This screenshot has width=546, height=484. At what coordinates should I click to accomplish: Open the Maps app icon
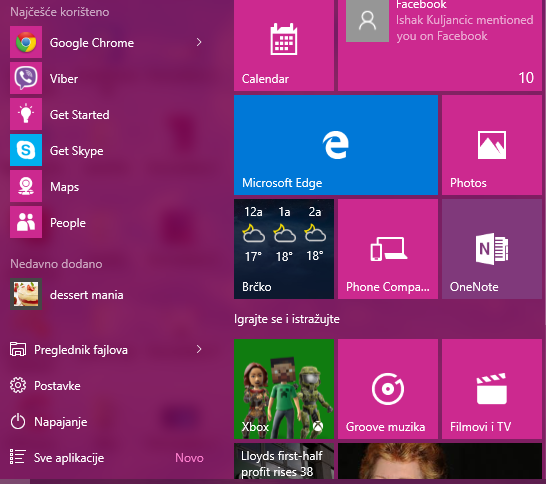26,186
